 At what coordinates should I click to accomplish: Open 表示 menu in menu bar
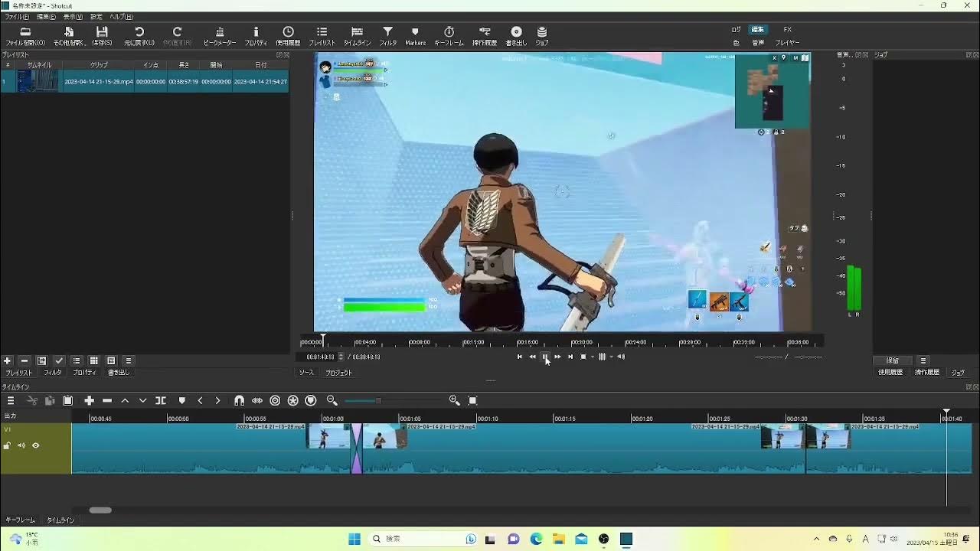click(73, 17)
